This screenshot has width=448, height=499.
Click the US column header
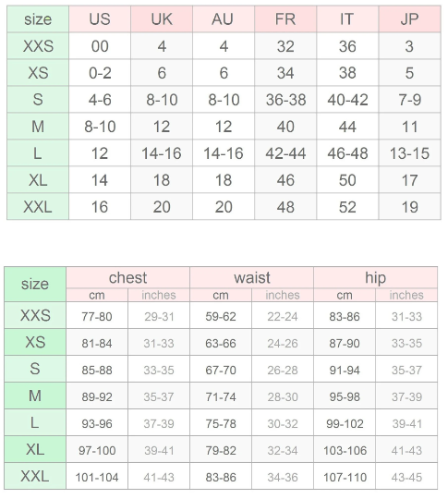pyautogui.click(x=100, y=19)
